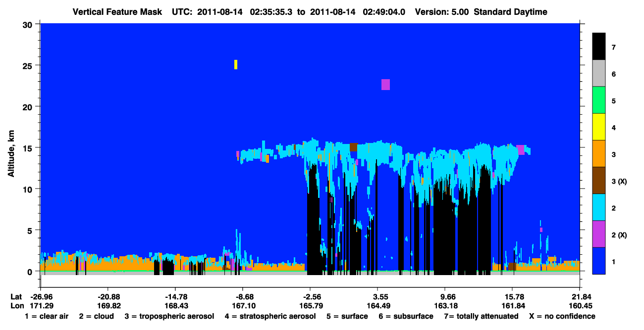Click the color bar label "6"
Viewport: 644px width, 330px height.
pos(614,74)
